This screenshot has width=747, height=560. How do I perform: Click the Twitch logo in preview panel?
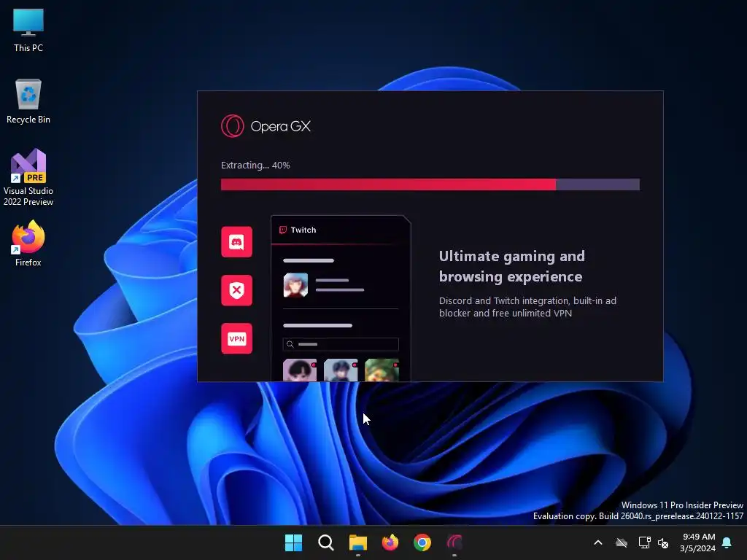point(282,230)
